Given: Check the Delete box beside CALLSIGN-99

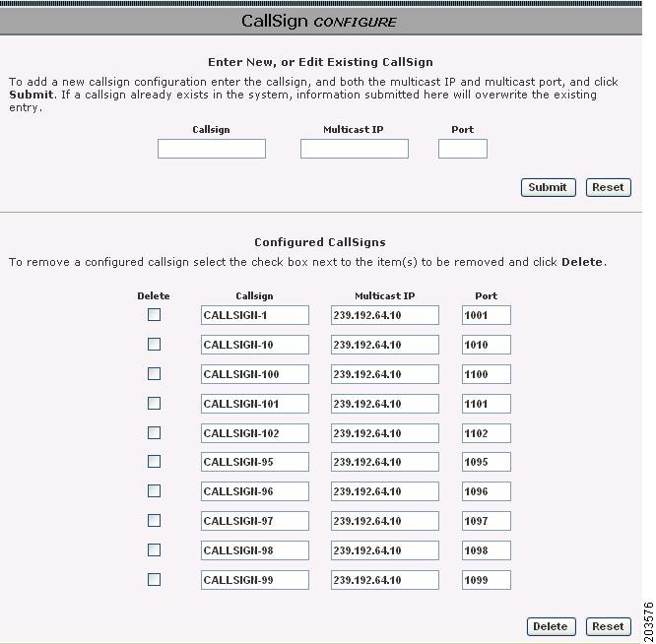Looking at the screenshot, I should 154,579.
